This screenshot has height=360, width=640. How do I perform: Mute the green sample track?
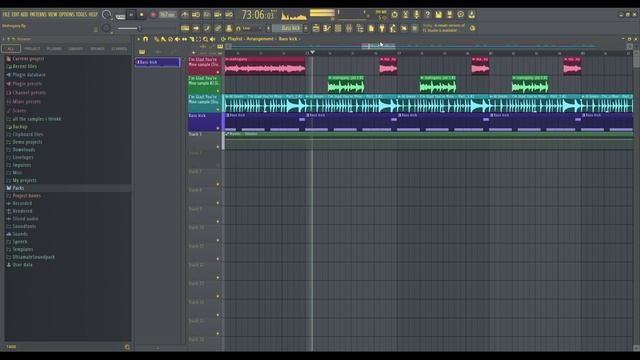pos(218,91)
